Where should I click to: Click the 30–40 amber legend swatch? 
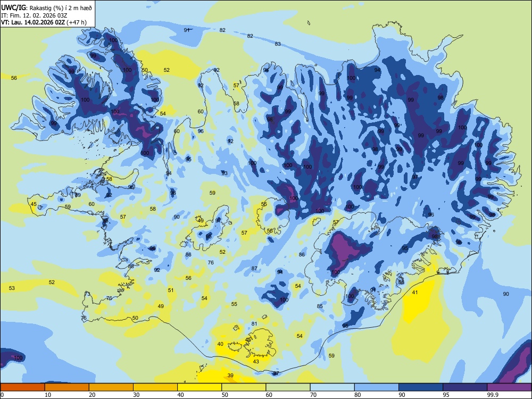(155, 387)
